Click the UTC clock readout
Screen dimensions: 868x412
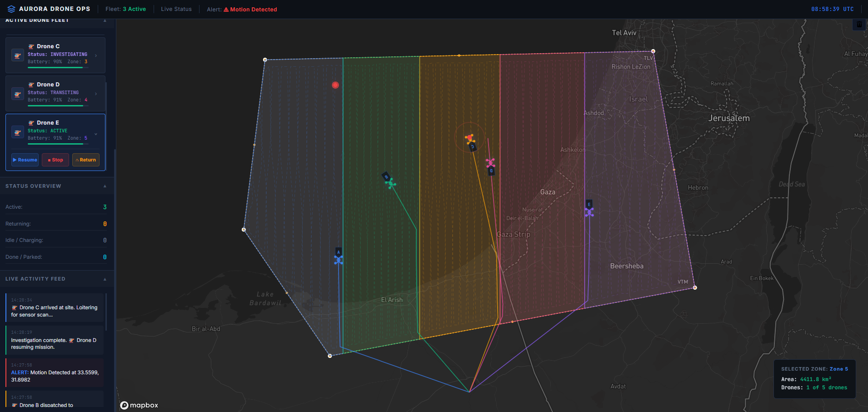[833, 9]
